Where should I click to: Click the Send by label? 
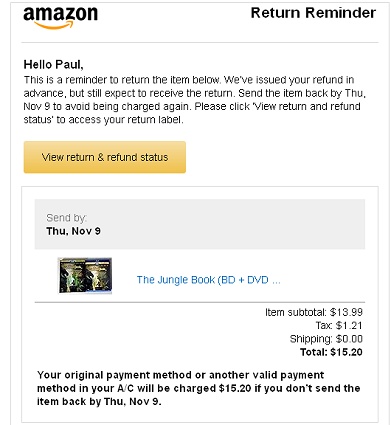[x=66, y=218]
